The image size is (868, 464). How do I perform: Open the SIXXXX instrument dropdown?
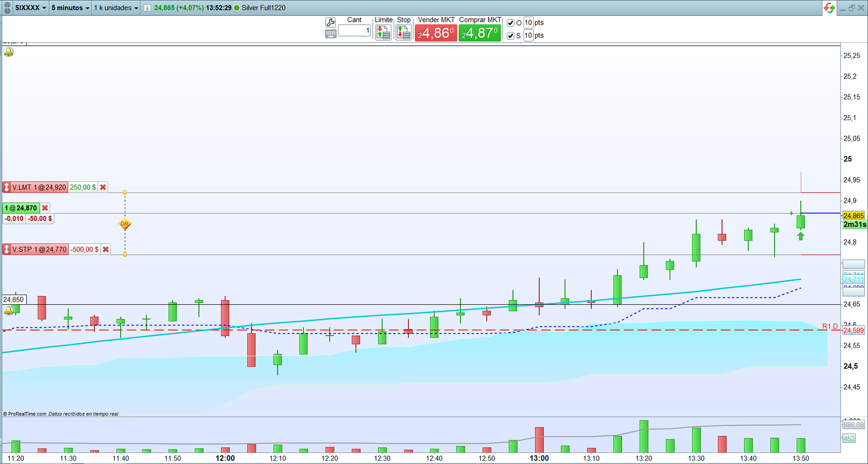31,8
